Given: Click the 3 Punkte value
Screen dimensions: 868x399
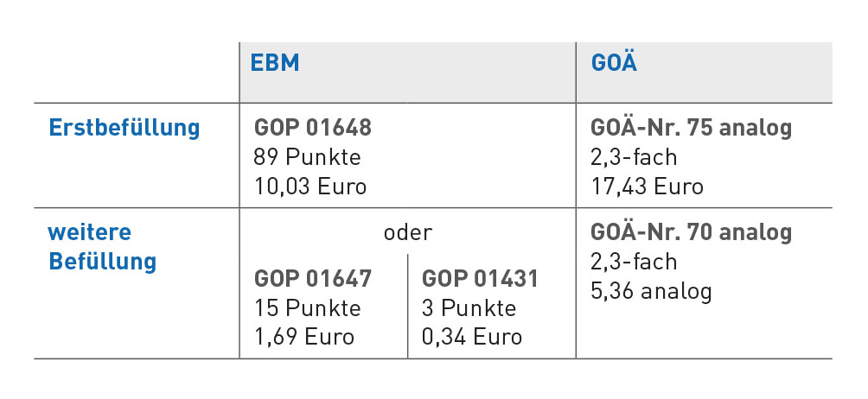Looking at the screenshot, I should pyautogui.click(x=469, y=308).
